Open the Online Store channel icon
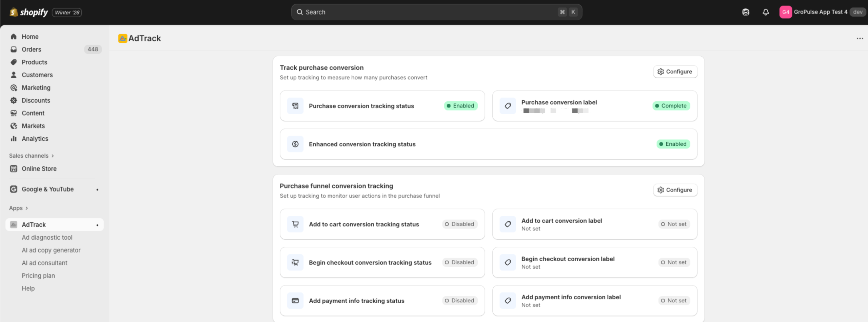 [13, 168]
